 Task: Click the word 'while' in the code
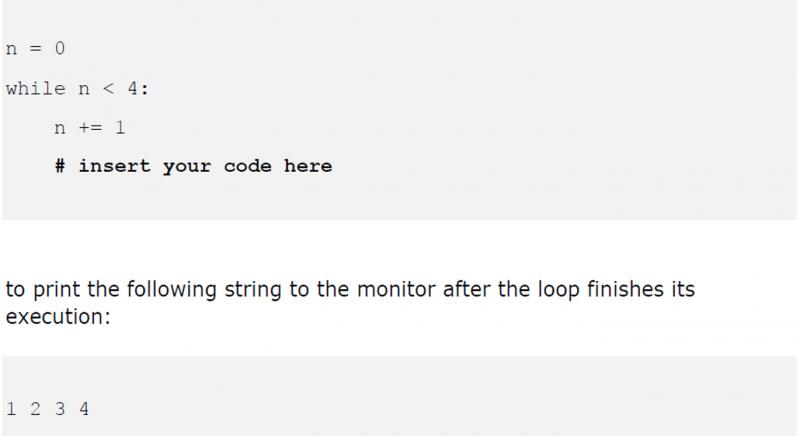[36, 89]
